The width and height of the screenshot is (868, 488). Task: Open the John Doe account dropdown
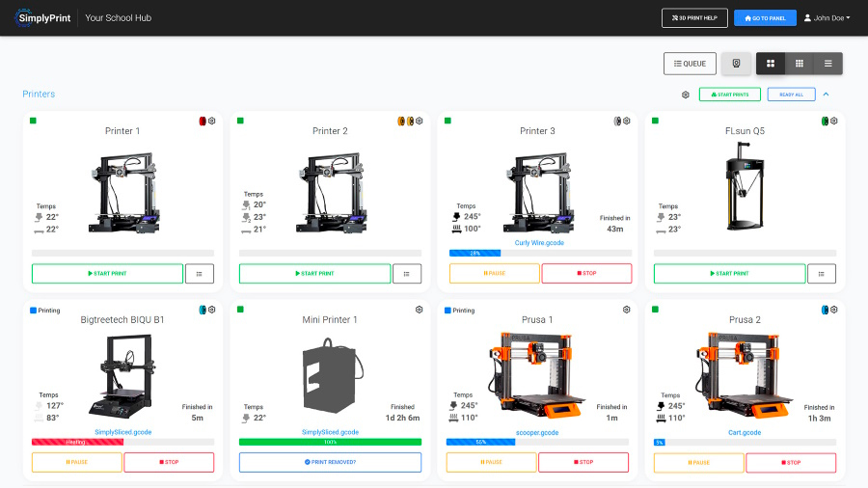pos(827,17)
